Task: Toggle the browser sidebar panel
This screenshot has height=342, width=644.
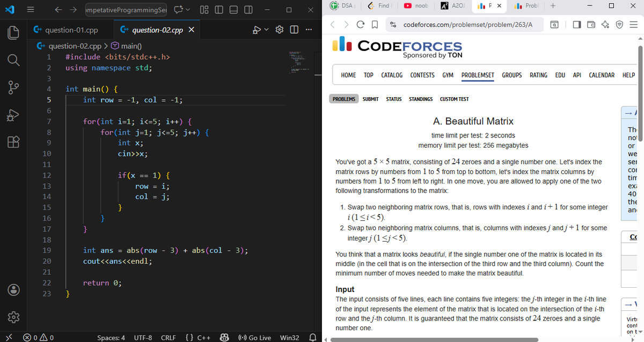Action: pyautogui.click(x=576, y=24)
